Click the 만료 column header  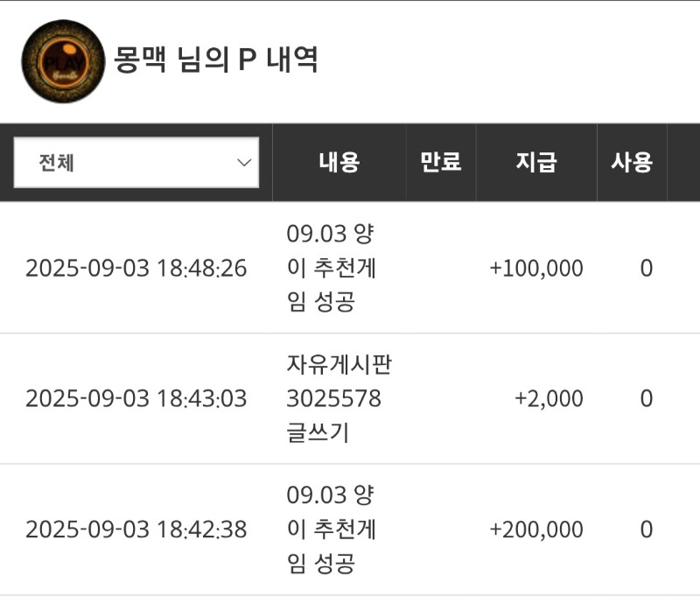441,162
